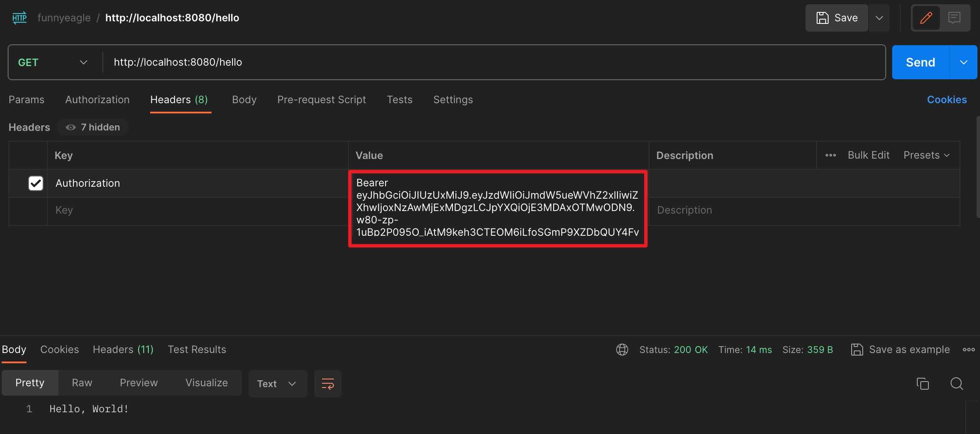This screenshot has height=434, width=980.
Task: Search the response with magnifier icon
Action: 957,384
